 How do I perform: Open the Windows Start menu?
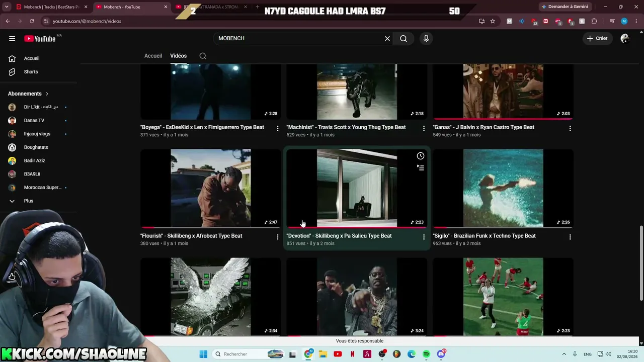click(203, 354)
